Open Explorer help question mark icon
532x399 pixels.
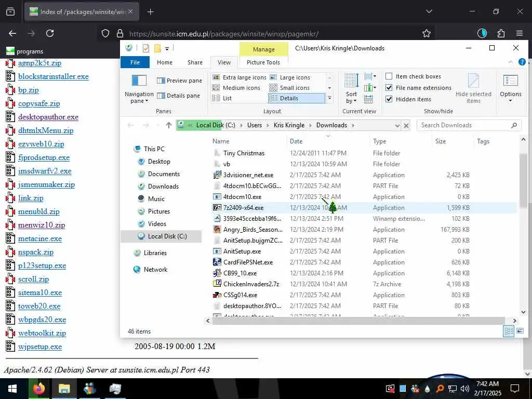coord(522,62)
